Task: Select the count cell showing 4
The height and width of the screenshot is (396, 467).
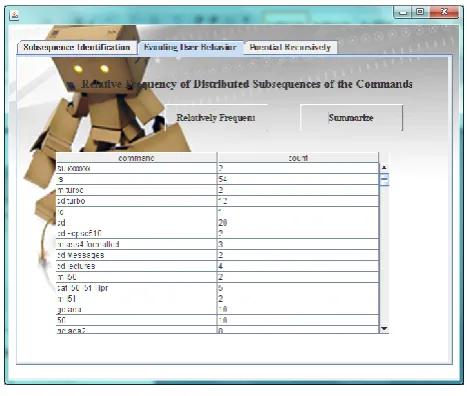Action: (298, 266)
